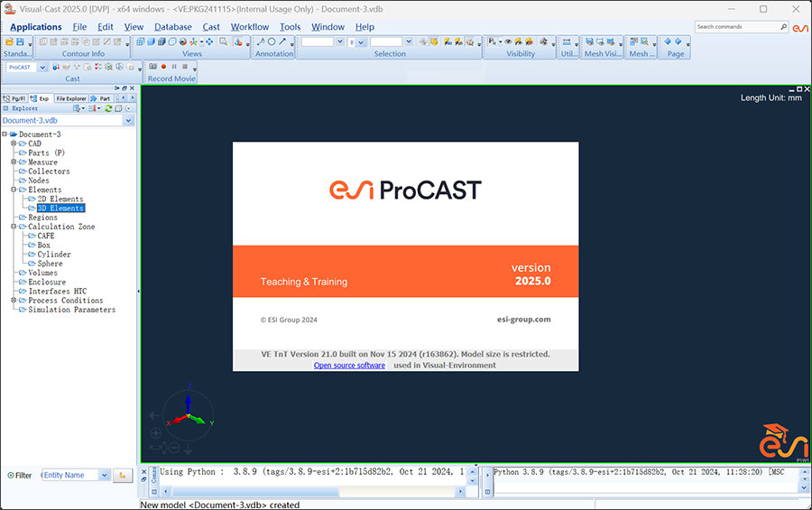Click the four-arrow pan view icon
The image size is (812, 510).
[x=209, y=42]
